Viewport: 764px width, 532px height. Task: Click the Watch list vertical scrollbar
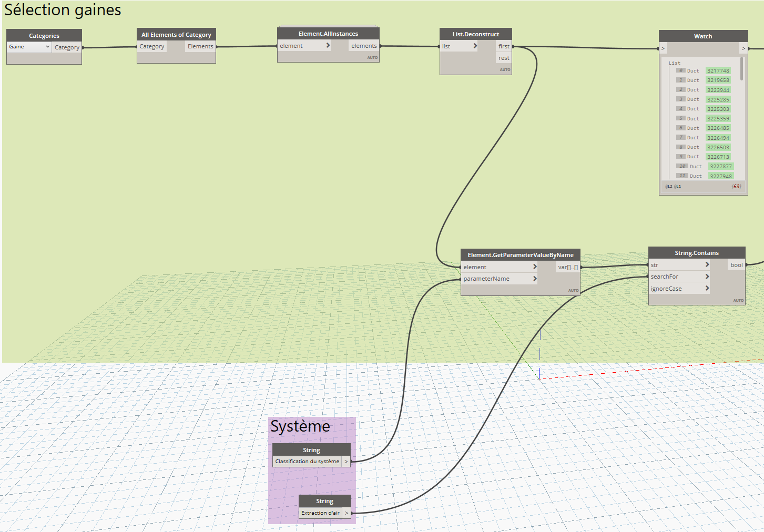coord(742,69)
